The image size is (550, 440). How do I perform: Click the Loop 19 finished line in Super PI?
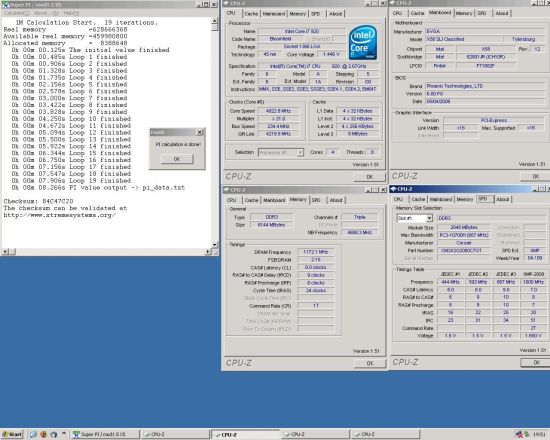[71, 181]
